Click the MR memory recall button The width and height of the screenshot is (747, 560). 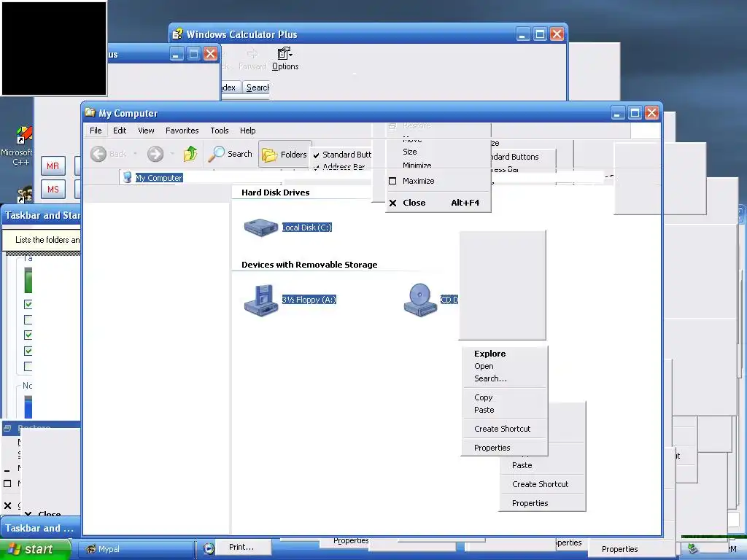(53, 166)
